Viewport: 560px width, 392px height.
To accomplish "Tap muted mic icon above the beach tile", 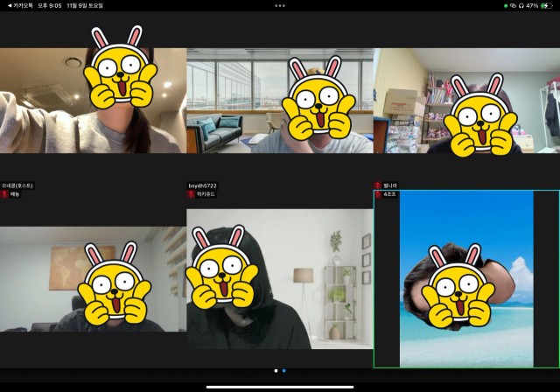I will click(x=378, y=185).
